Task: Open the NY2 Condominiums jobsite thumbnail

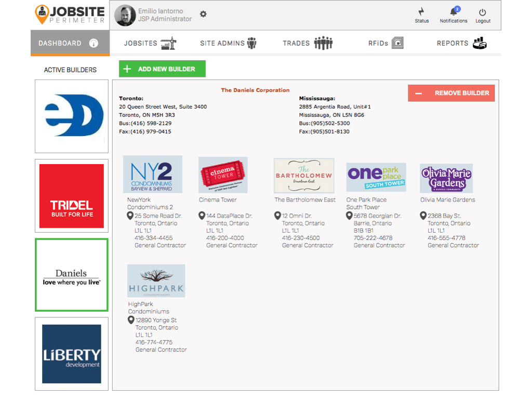Action: (x=153, y=175)
